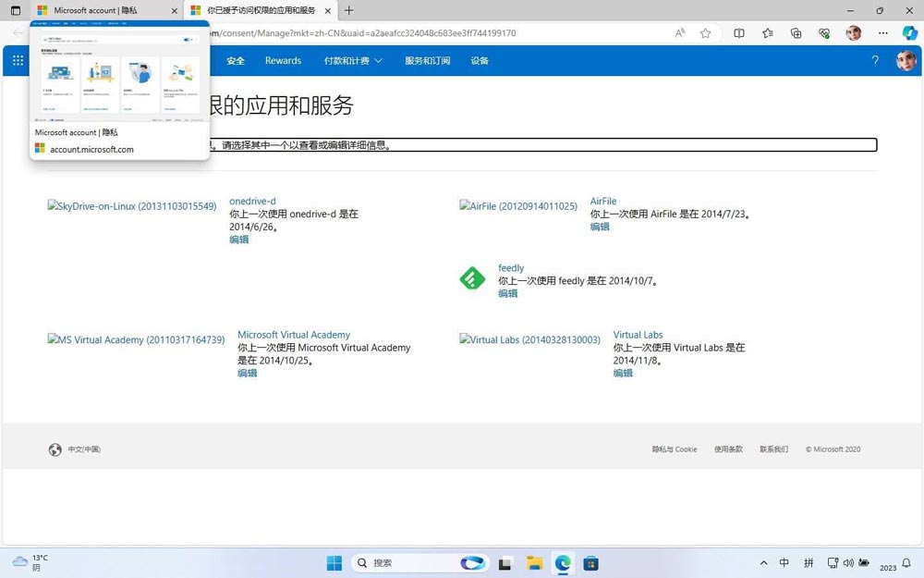Open the help question mark icon
This screenshot has width=924, height=578.
pyautogui.click(x=875, y=60)
